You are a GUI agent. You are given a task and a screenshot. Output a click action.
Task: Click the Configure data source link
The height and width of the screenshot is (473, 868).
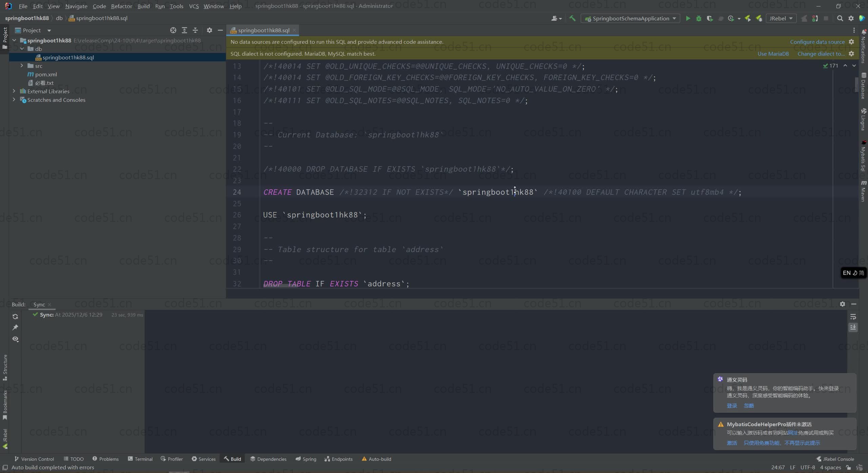tap(817, 42)
